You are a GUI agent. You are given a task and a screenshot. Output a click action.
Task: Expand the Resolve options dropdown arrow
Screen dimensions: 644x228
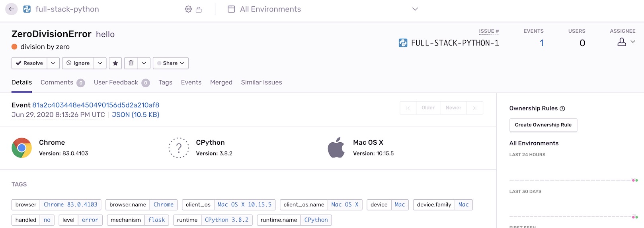point(53,63)
